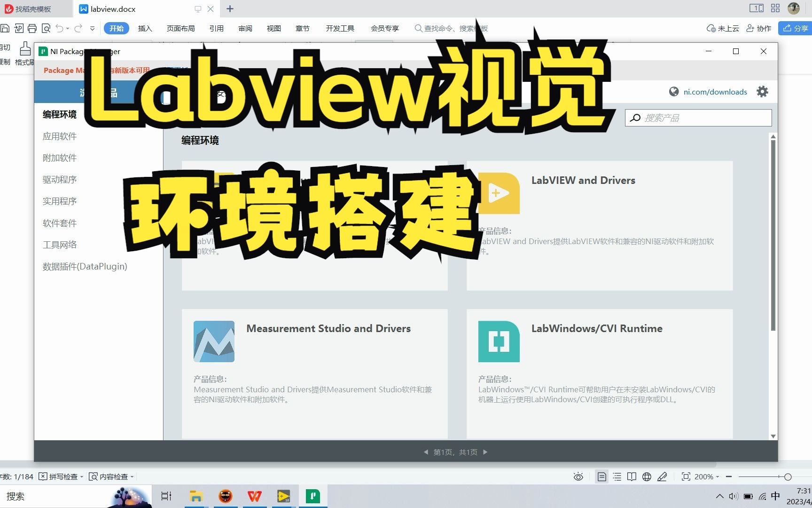Click the WPS print icon
The width and height of the screenshot is (812, 508).
point(32,29)
